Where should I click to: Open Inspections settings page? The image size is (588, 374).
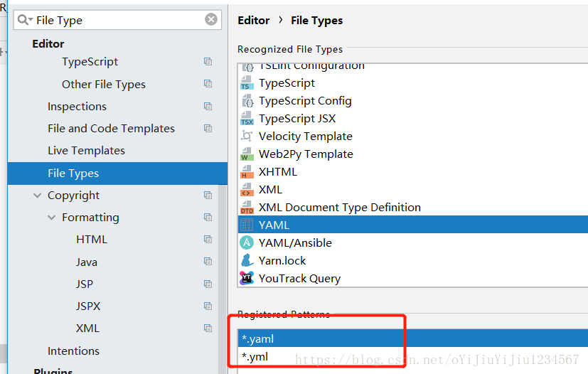coord(77,107)
